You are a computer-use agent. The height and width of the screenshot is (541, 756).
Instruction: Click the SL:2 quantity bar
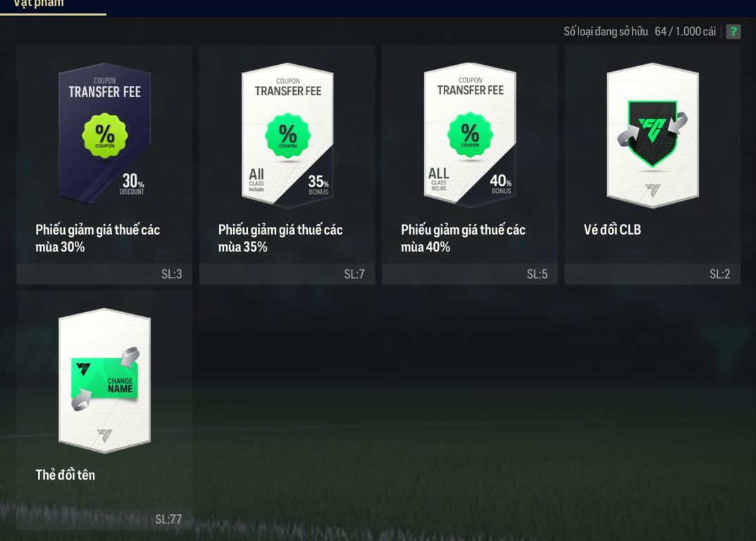tap(652, 274)
